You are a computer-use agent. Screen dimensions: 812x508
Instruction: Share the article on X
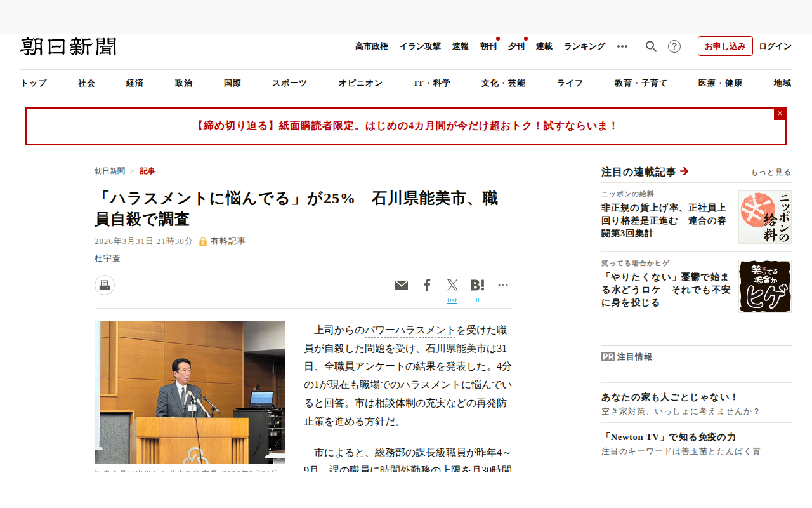pos(452,285)
